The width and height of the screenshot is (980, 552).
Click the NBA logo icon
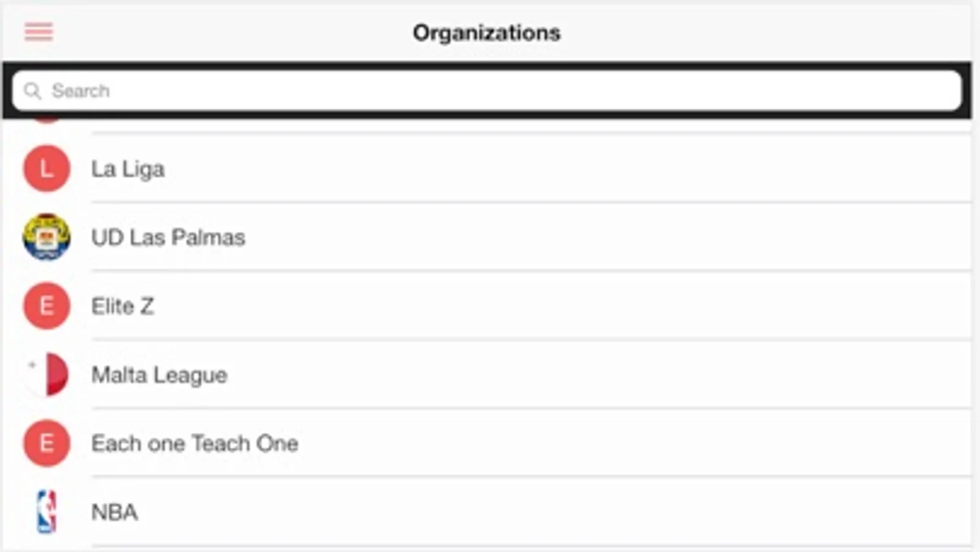47,512
